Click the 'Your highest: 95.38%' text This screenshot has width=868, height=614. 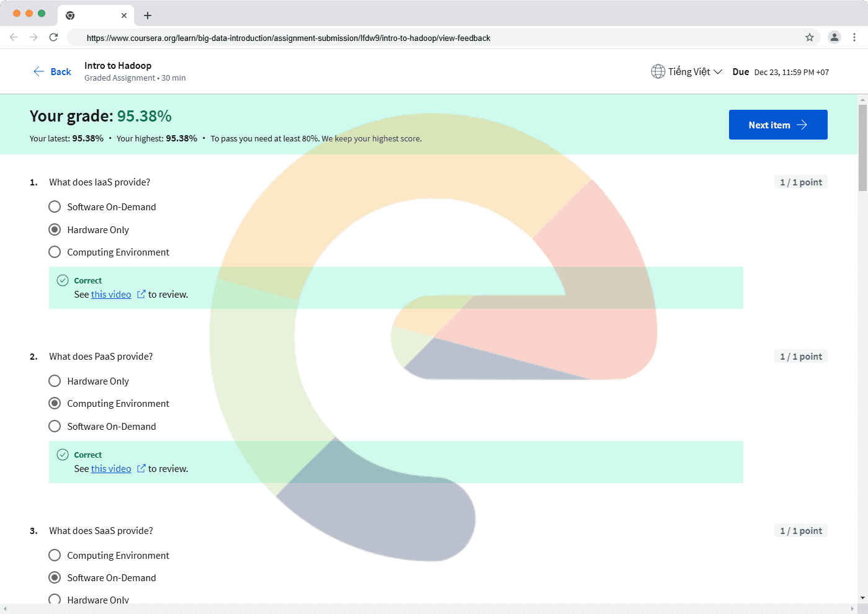(x=157, y=139)
